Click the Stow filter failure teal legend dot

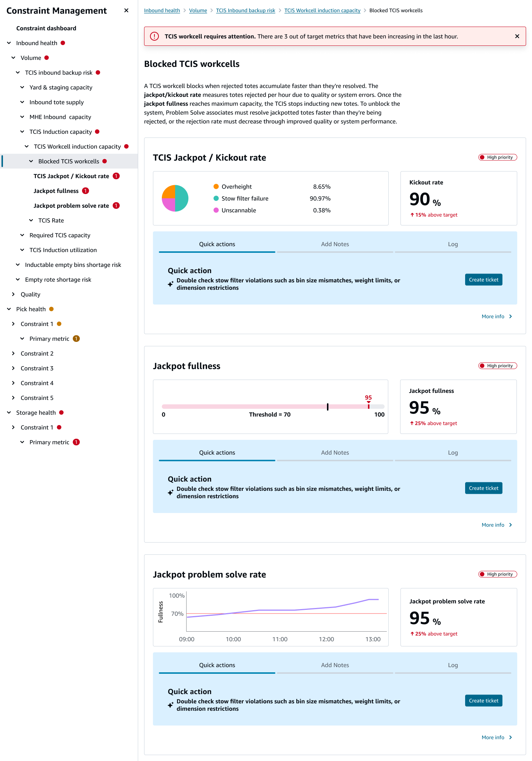(x=216, y=198)
